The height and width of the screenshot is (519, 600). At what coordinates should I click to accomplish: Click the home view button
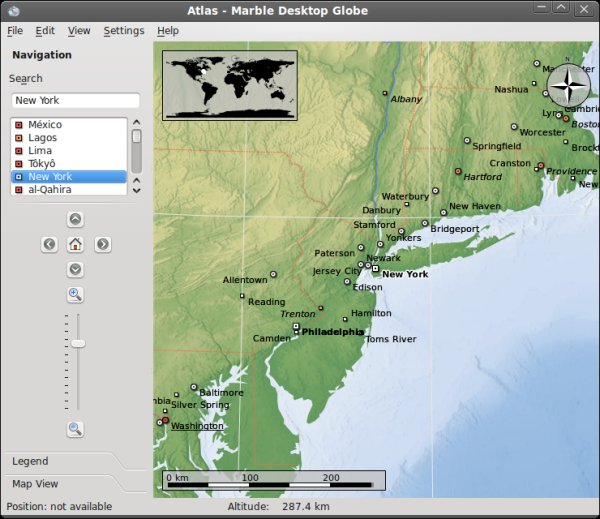(75, 244)
